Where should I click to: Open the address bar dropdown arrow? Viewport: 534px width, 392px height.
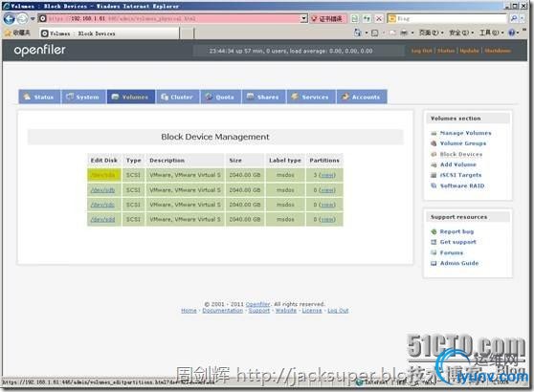tap(304, 19)
